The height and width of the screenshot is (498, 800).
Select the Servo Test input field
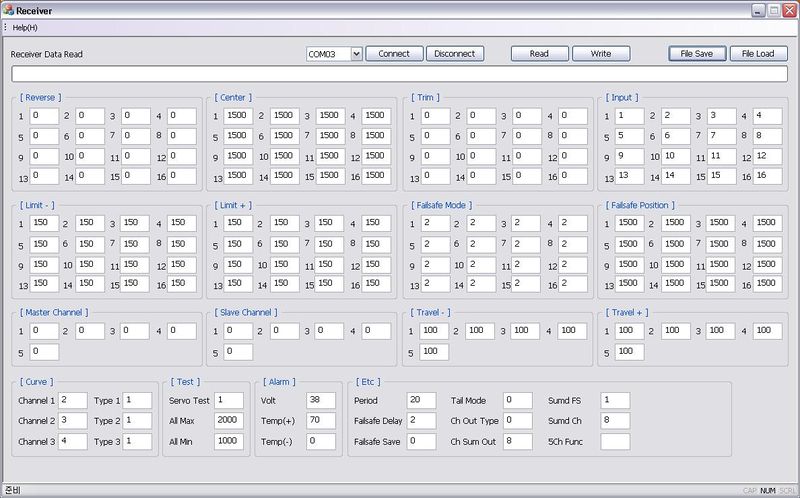coord(229,401)
